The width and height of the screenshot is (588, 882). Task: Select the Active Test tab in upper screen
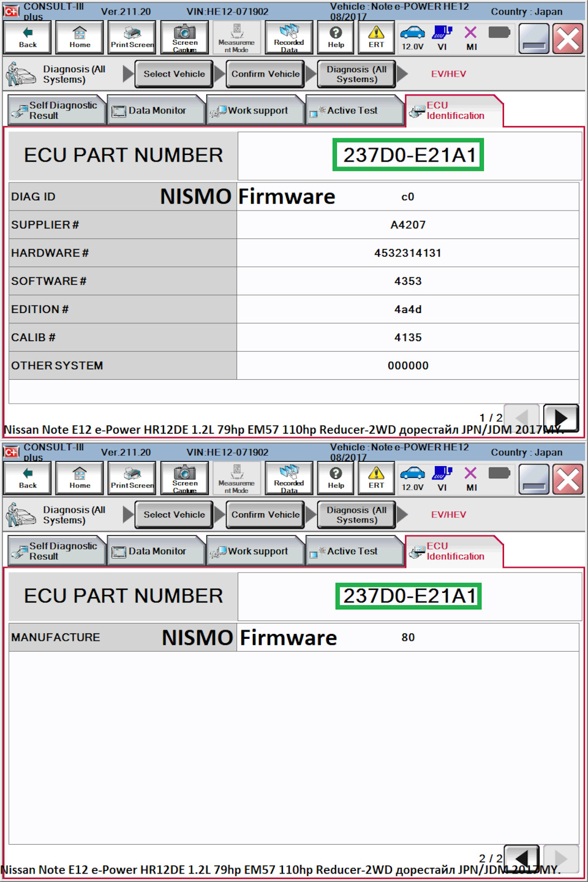pos(355,110)
